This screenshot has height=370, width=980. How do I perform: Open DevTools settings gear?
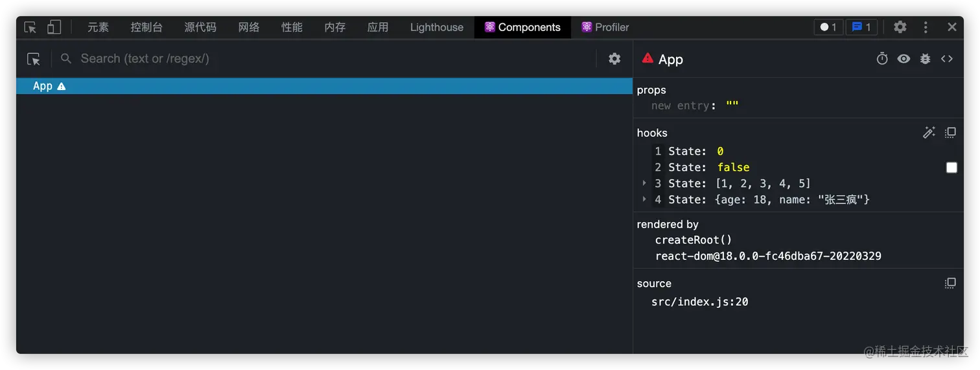tap(900, 27)
